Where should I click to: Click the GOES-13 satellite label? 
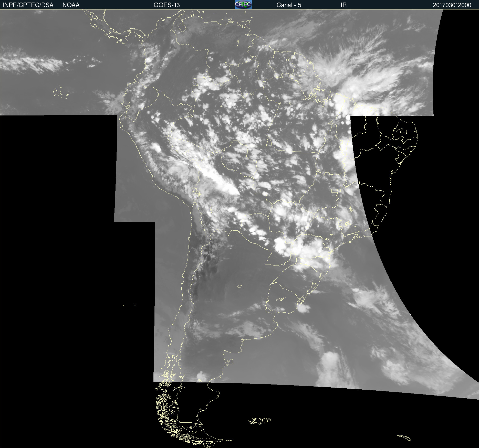(166, 5)
